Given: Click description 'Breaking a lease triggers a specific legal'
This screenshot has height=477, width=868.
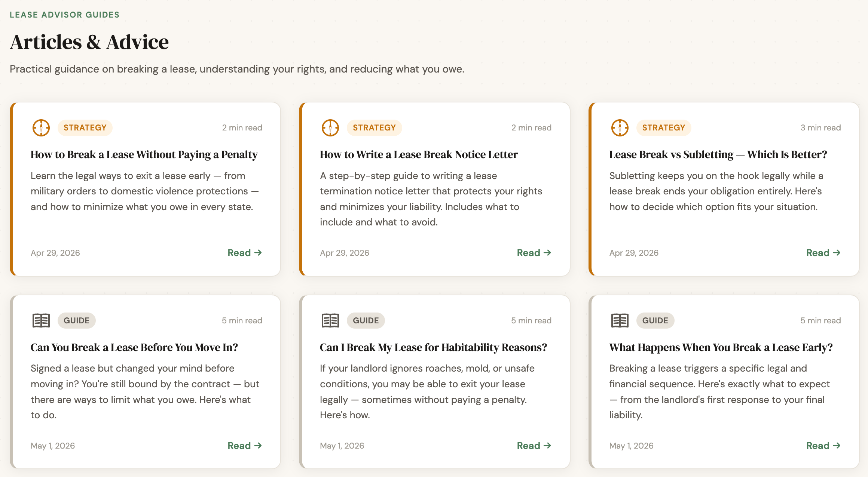Looking at the screenshot, I should pos(719,392).
